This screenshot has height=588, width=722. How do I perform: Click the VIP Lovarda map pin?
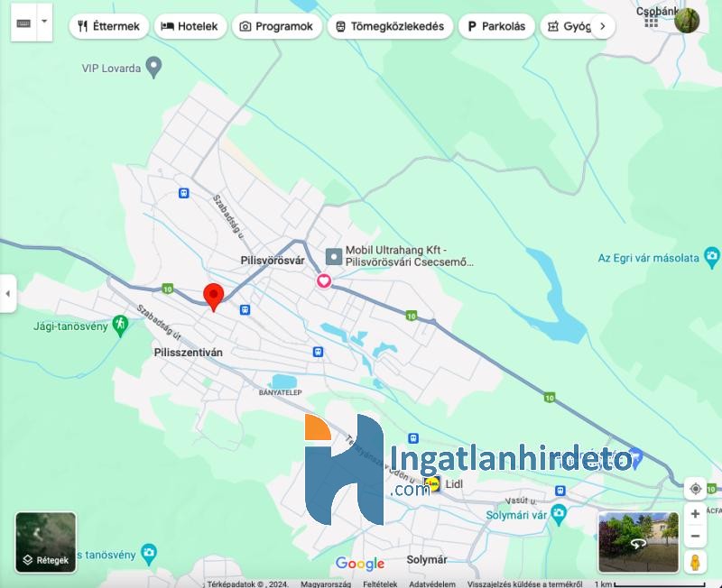click(153, 67)
